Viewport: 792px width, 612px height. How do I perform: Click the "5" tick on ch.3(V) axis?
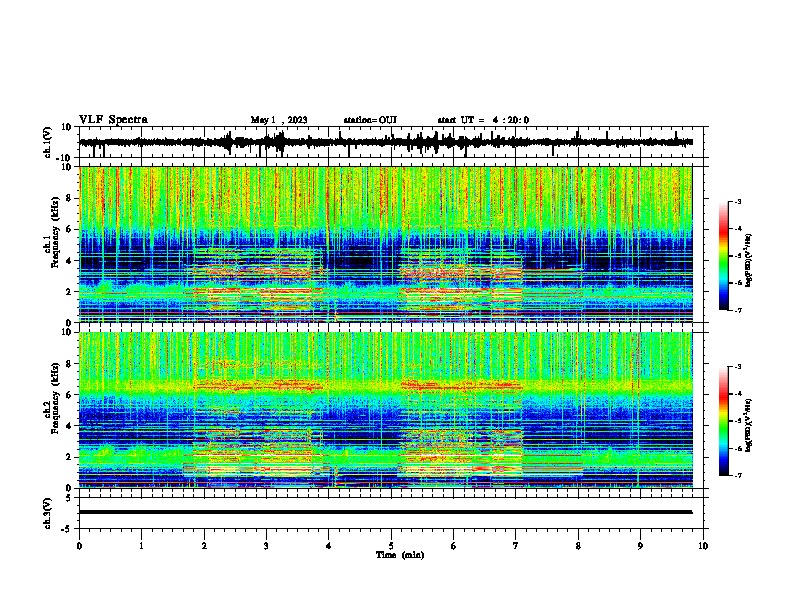(x=69, y=498)
